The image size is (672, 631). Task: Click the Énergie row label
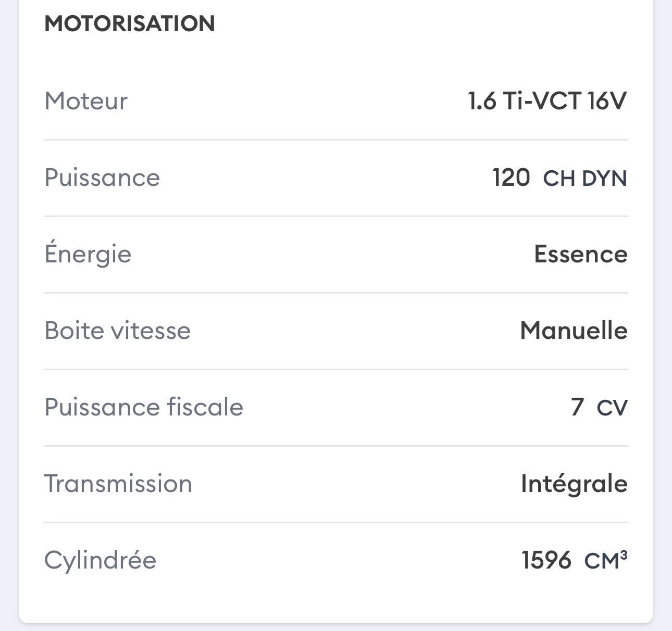88,254
